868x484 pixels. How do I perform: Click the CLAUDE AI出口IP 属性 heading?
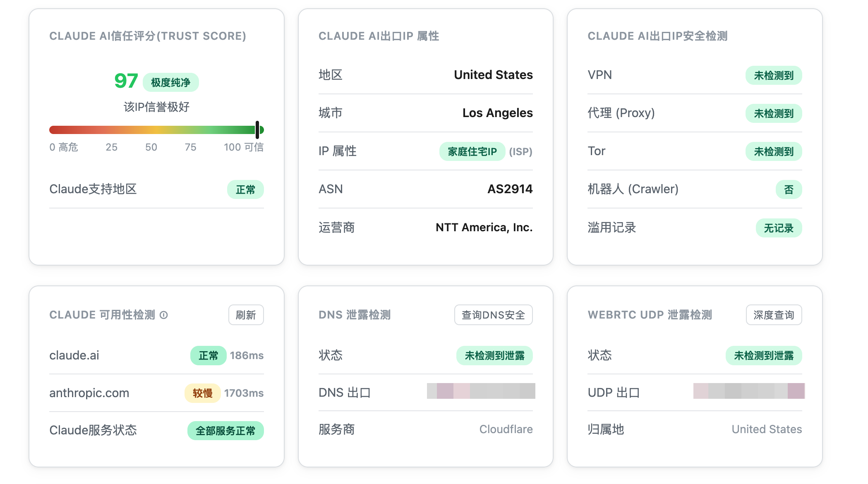tap(379, 36)
